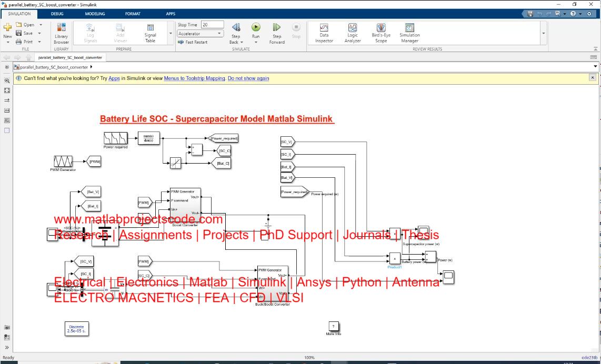The image size is (601, 364).
Task: Close the yellow notification banner
Action: [592, 77]
